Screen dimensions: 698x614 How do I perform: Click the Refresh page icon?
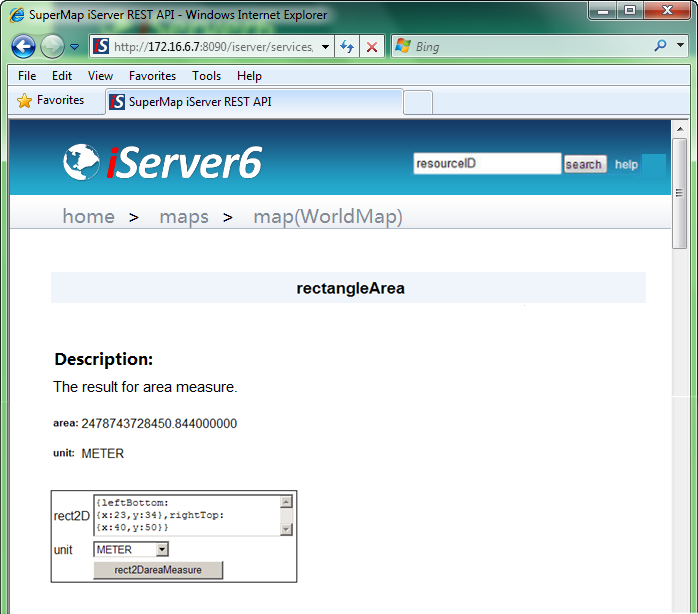click(347, 47)
